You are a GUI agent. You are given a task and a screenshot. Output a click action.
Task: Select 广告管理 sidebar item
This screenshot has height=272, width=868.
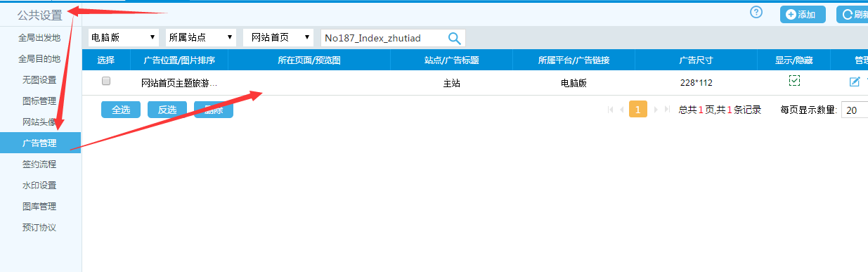coord(40,143)
